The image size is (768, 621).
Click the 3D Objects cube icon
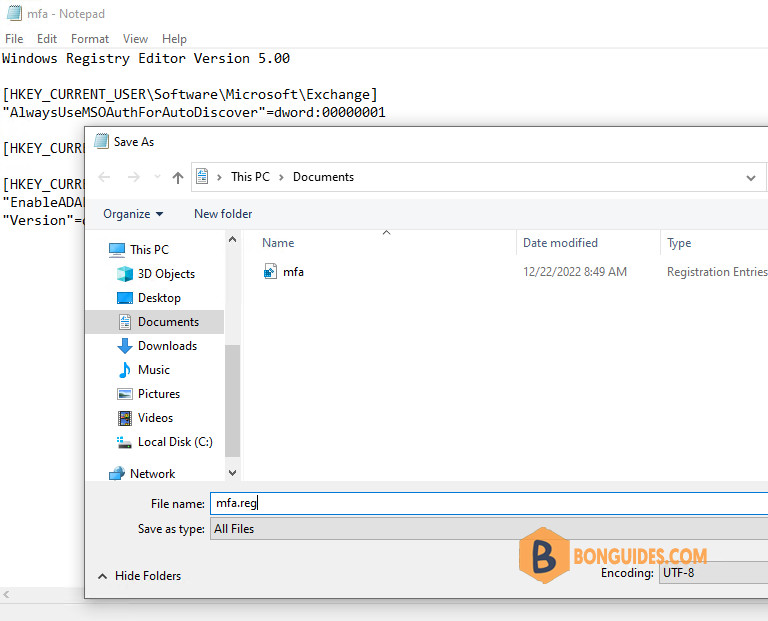[125, 274]
